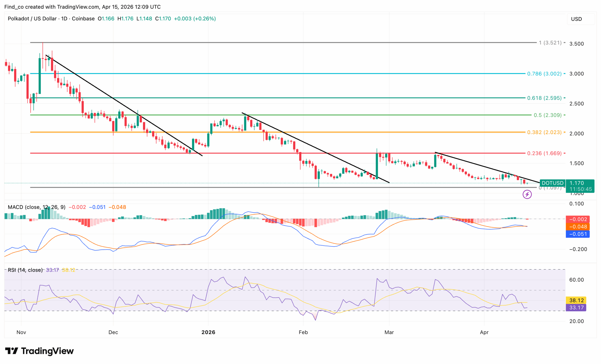Image resolution: width=601 pixels, height=364 pixels.
Task: Click the Dec label on time axis
Action: point(113,332)
